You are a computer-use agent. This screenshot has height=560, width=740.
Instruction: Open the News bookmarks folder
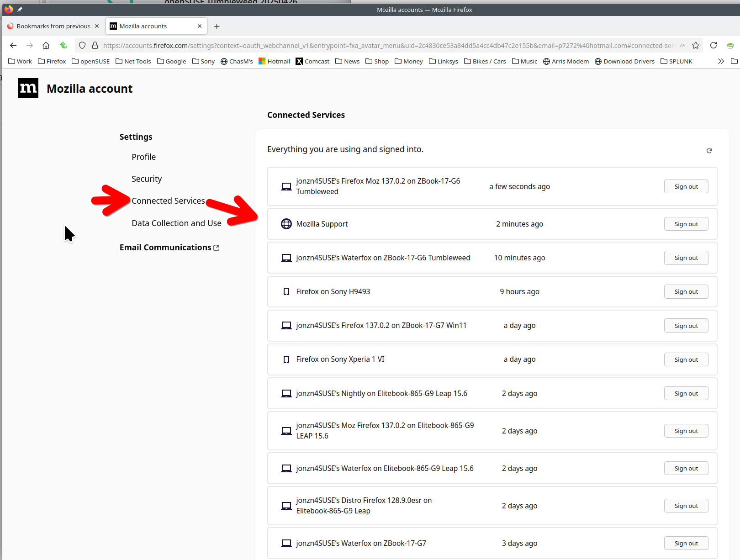347,61
